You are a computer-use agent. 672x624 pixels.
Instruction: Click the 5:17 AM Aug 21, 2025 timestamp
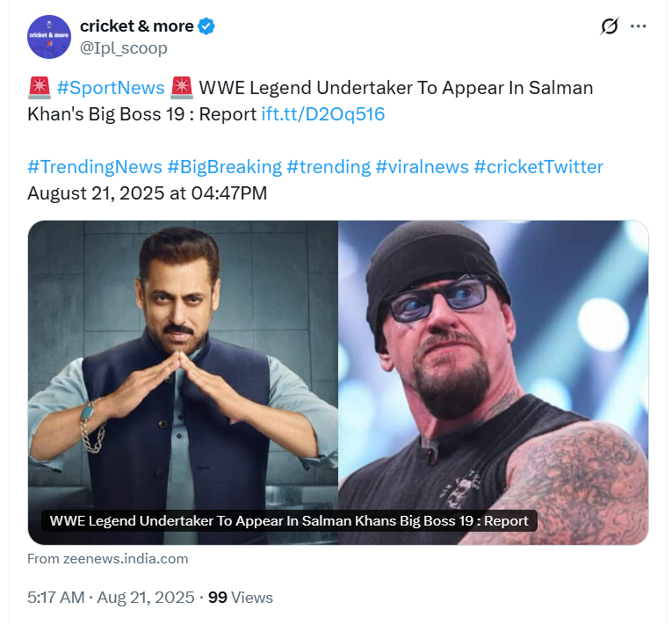[x=111, y=598]
